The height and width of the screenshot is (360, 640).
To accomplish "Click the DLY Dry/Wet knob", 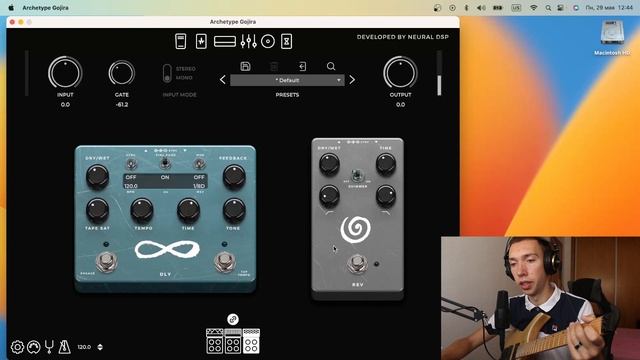I will (x=98, y=176).
